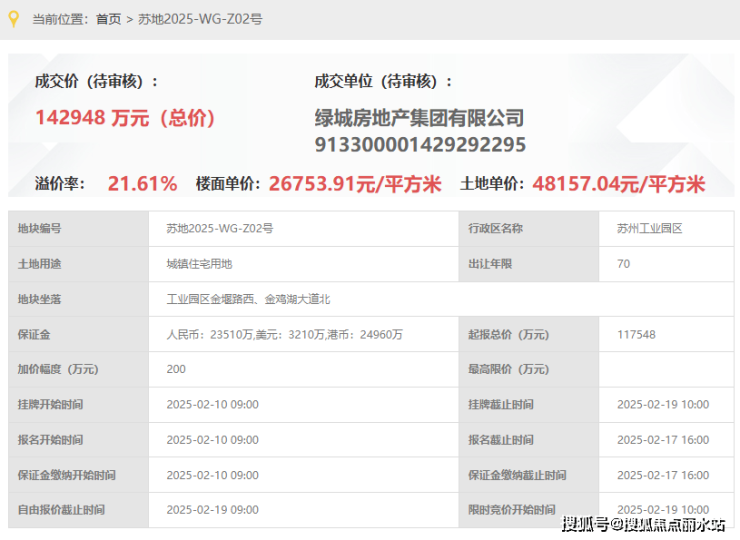Click the 楼面单价 value 26753.91元/平方米
Image resolution: width=740 pixels, height=540 pixels.
[x=355, y=184]
